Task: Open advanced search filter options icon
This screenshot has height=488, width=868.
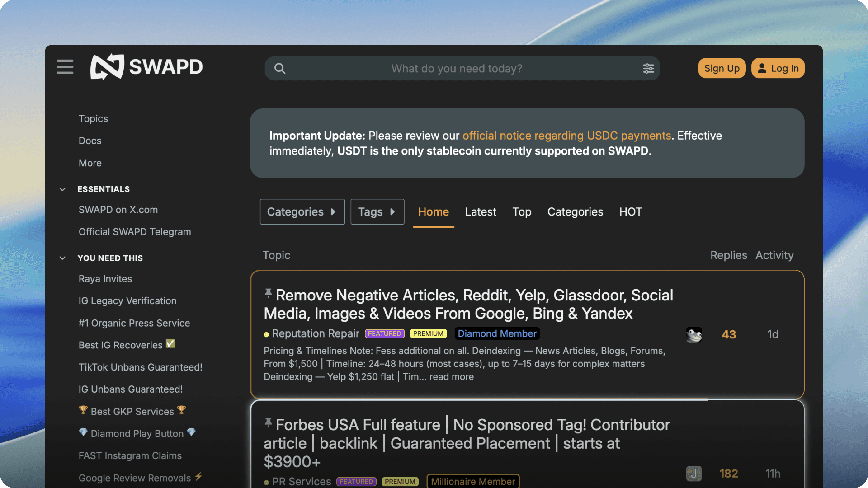Action: 648,69
